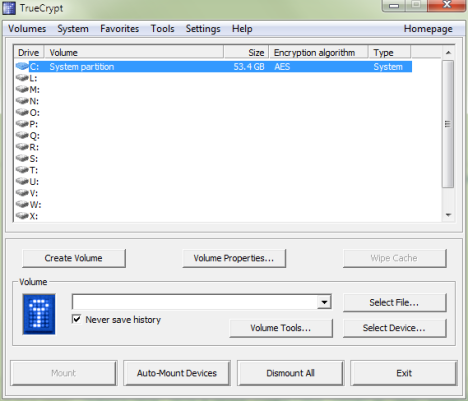468x401 pixels.
Task: Click the Encryption algorithm column header
Action: pyautogui.click(x=319, y=52)
